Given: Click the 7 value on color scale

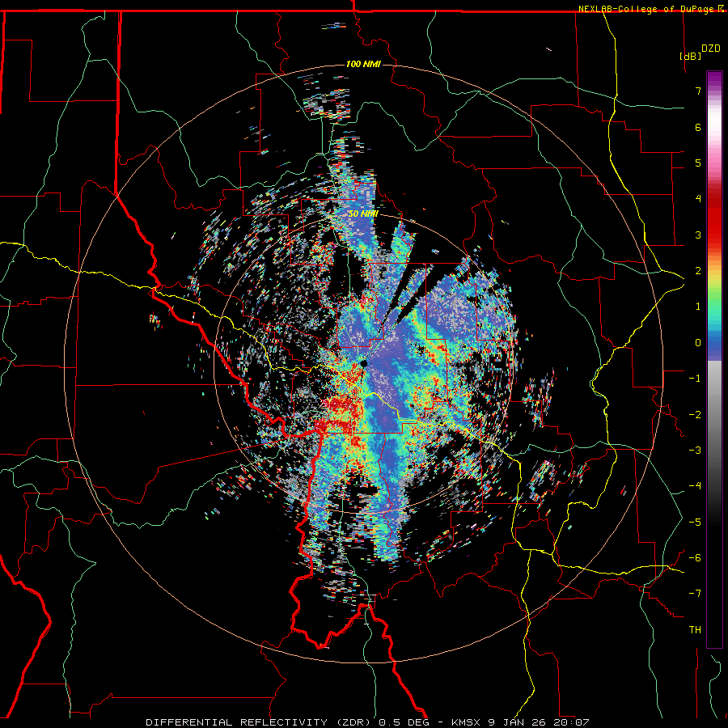Looking at the screenshot, I should coord(698,91).
